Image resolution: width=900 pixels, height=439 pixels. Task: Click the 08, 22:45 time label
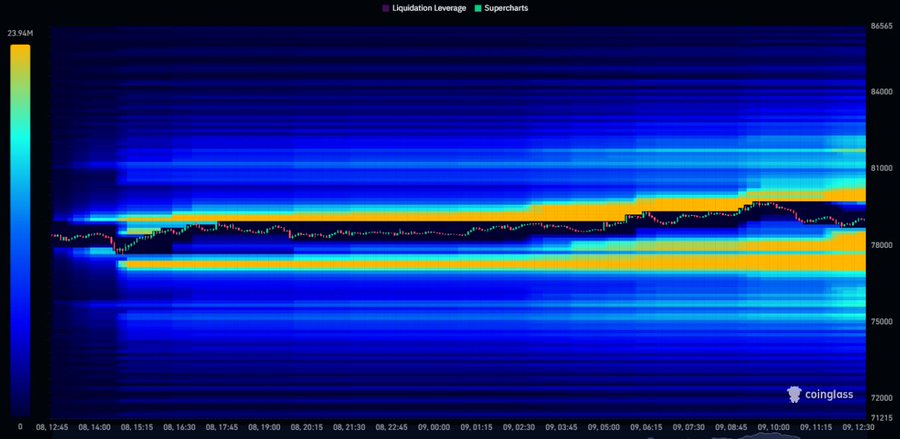392,428
